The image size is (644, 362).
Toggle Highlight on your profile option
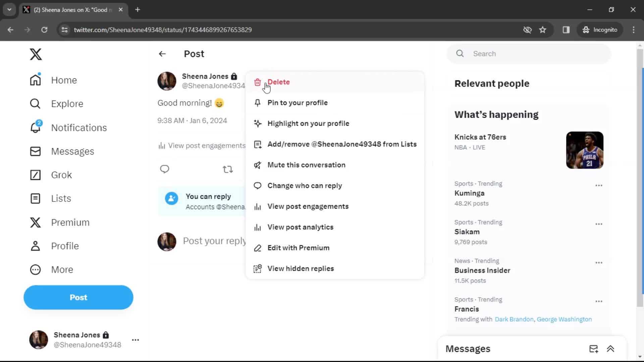point(309,123)
